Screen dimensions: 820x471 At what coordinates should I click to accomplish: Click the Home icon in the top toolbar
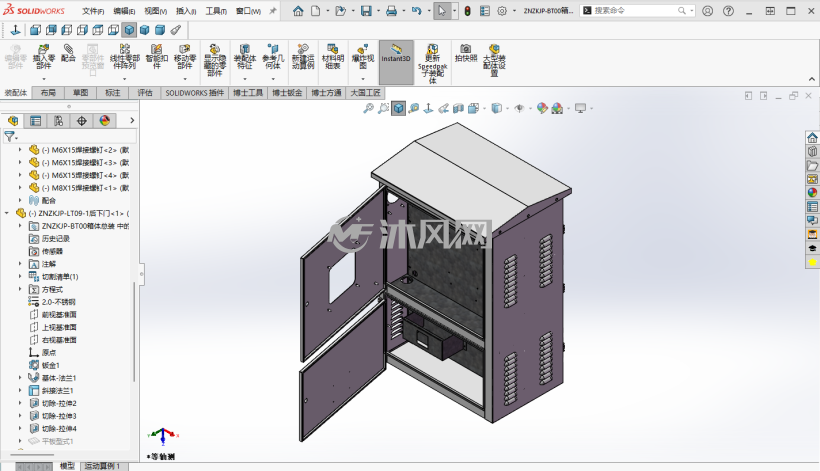[298, 10]
